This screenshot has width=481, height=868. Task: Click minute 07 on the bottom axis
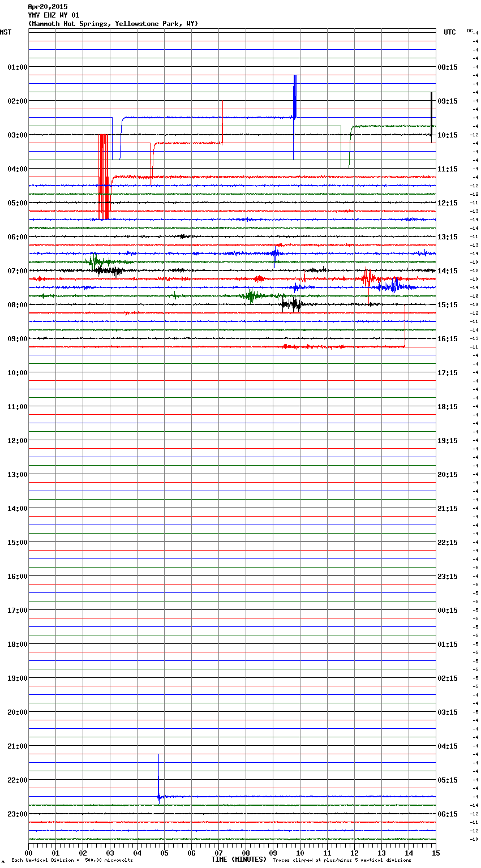[x=218, y=853]
